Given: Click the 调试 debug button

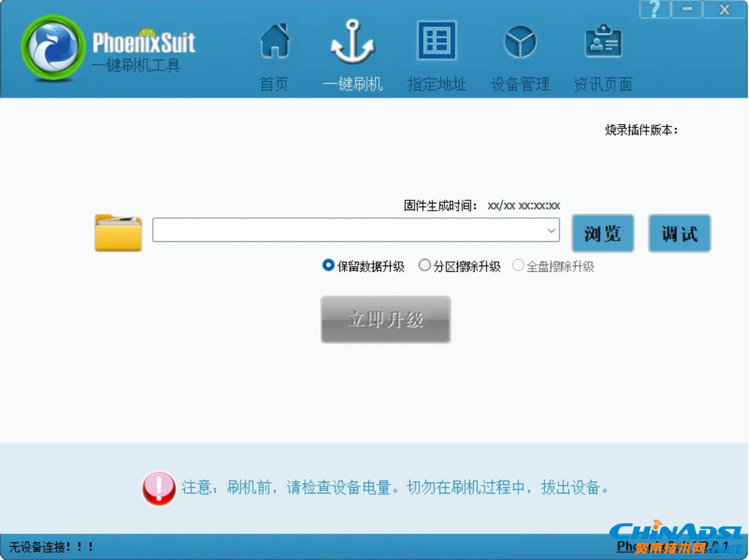Looking at the screenshot, I should click(679, 233).
